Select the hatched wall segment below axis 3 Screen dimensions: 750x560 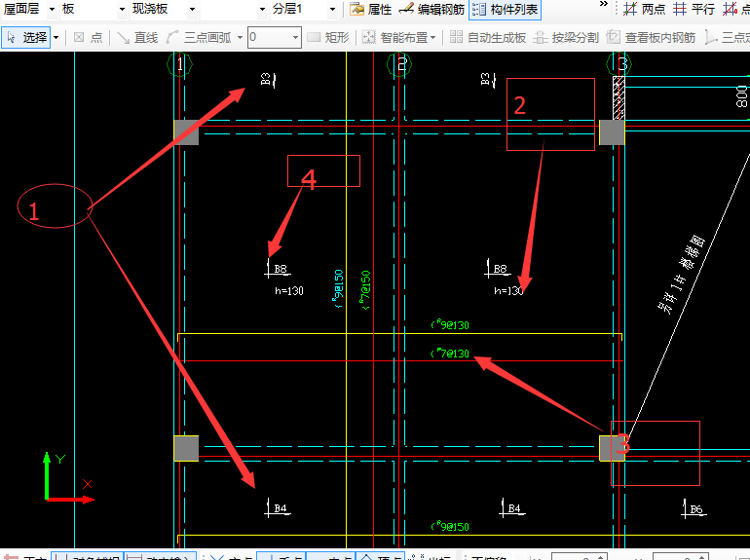[x=619, y=98]
